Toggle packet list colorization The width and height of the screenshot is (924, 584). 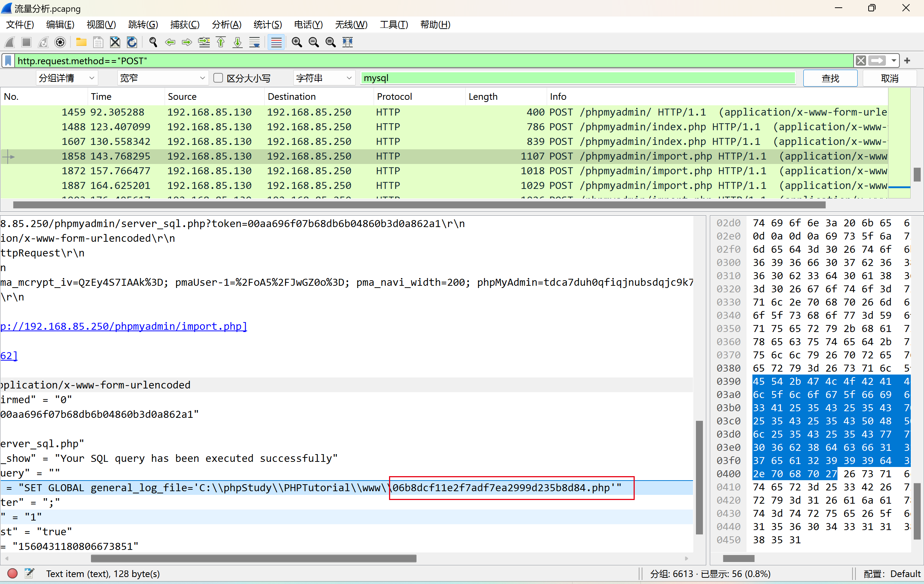point(276,42)
